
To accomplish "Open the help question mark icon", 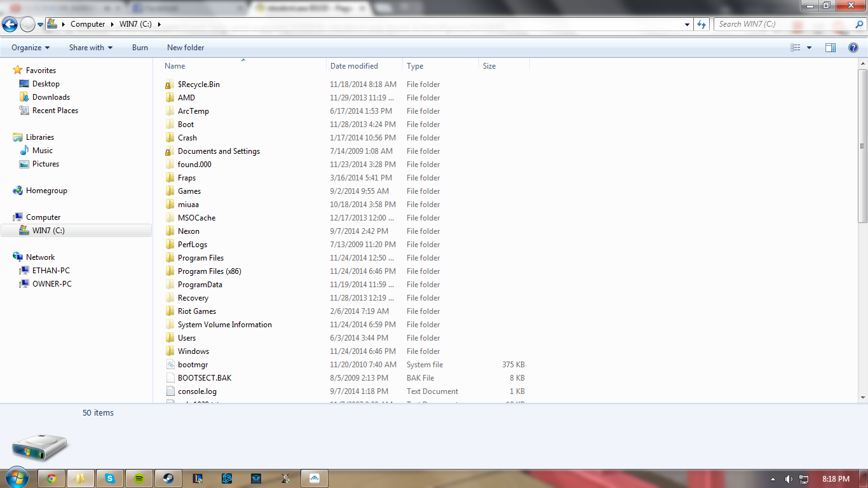I will [853, 48].
